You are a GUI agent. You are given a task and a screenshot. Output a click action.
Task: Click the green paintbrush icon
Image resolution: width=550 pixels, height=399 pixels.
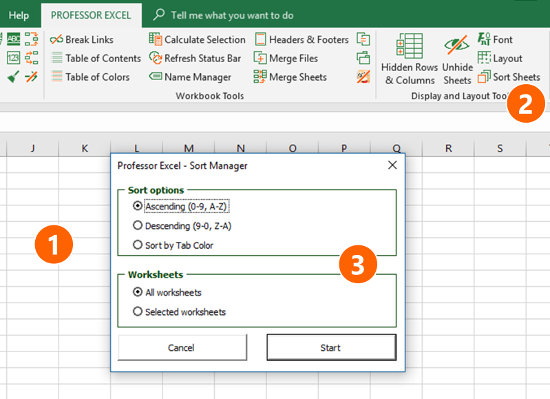click(13, 76)
